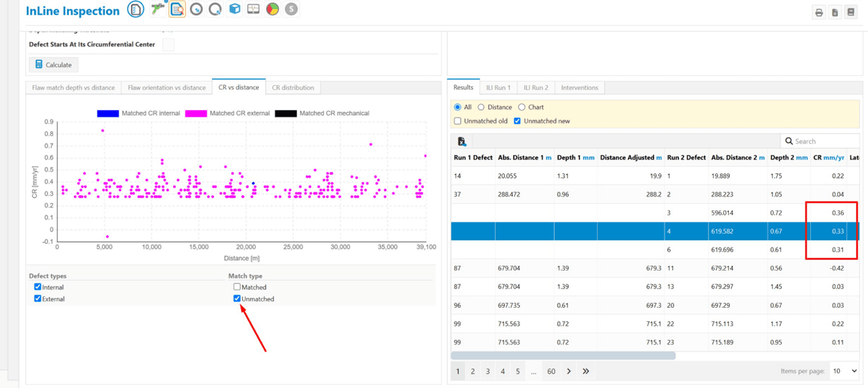Image resolution: width=868 pixels, height=388 pixels.
Task: Sort by Abs. Distance 2 column header
Action: [x=737, y=157]
